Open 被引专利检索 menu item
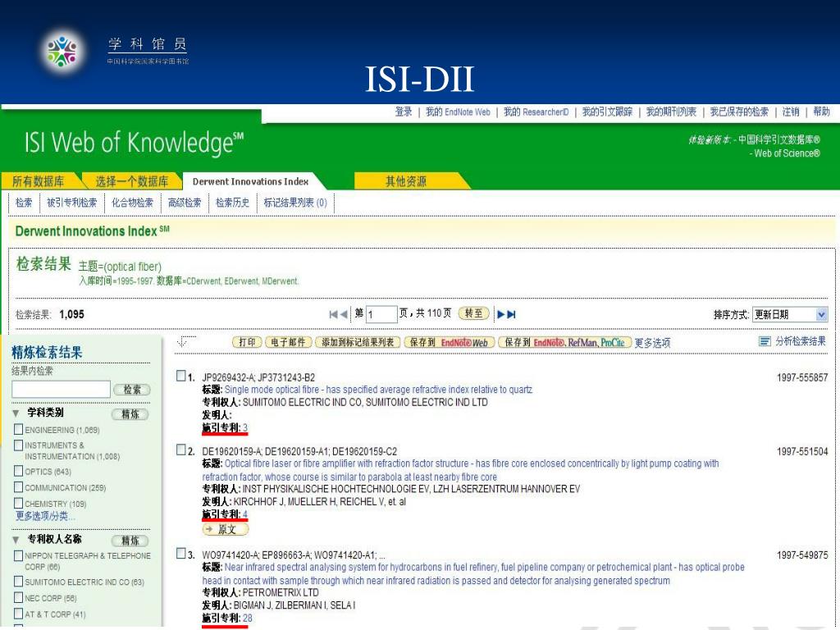Viewport: 840px width, 630px height. click(72, 203)
